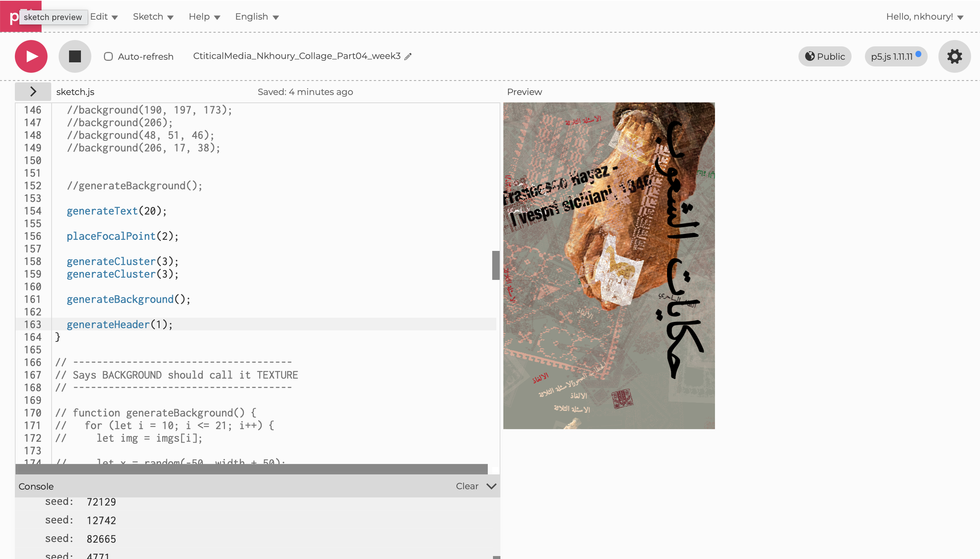This screenshot has height=559, width=980.
Task: Open the English language dropdown
Action: (257, 17)
